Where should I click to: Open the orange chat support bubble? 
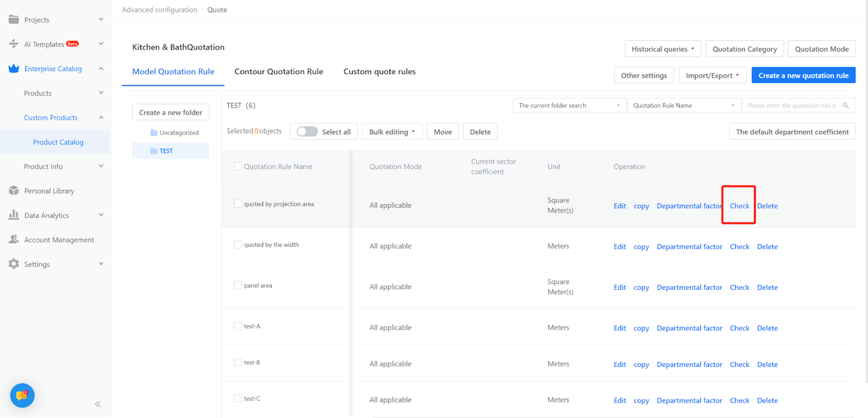(22, 395)
